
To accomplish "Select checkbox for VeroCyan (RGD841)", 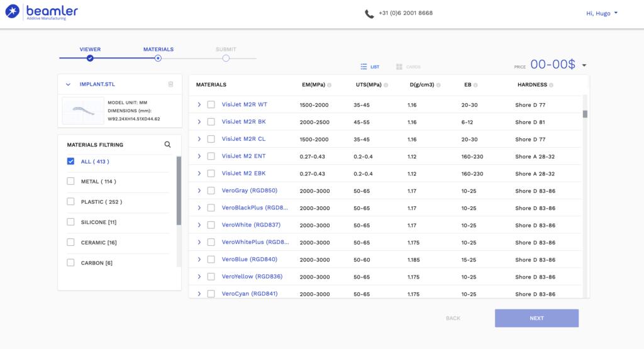I will [x=211, y=294].
